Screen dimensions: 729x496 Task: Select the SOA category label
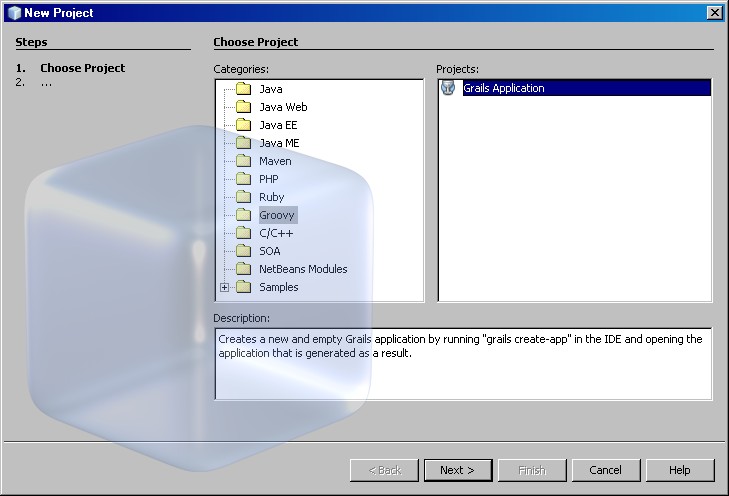tap(270, 251)
